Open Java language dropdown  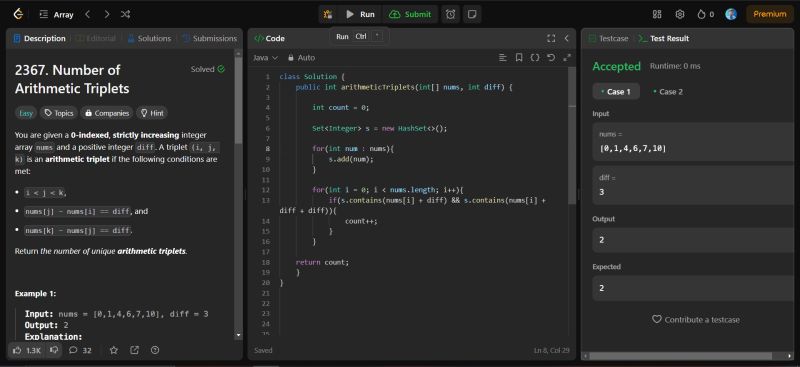click(x=265, y=58)
